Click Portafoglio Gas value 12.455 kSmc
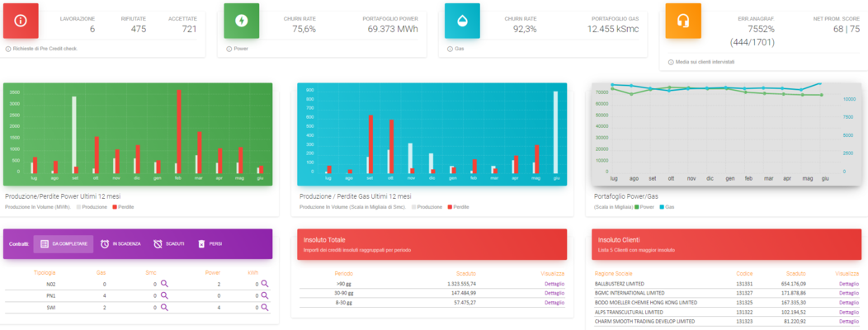 pyautogui.click(x=613, y=30)
